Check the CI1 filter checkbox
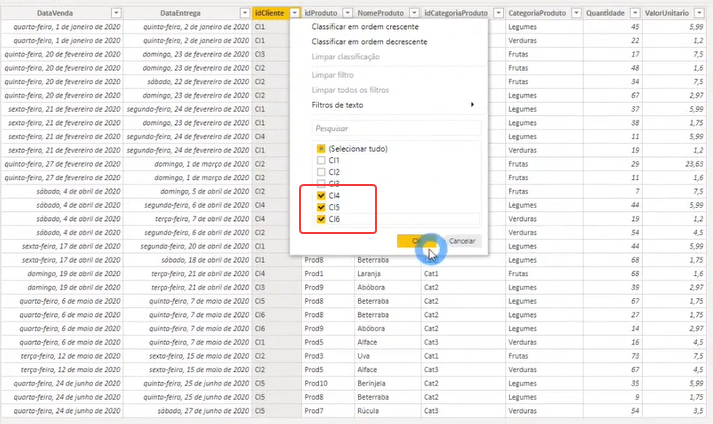This screenshot has width=713, height=424. coord(321,160)
